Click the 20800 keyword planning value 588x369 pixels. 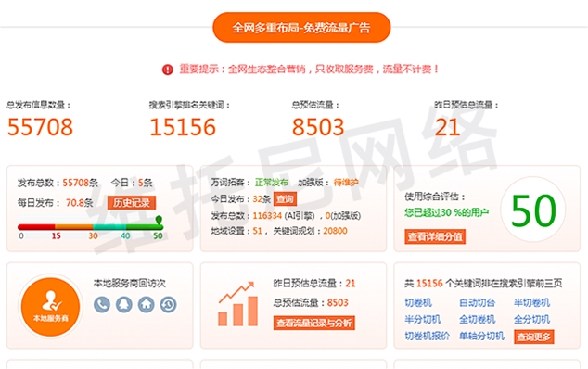335,231
